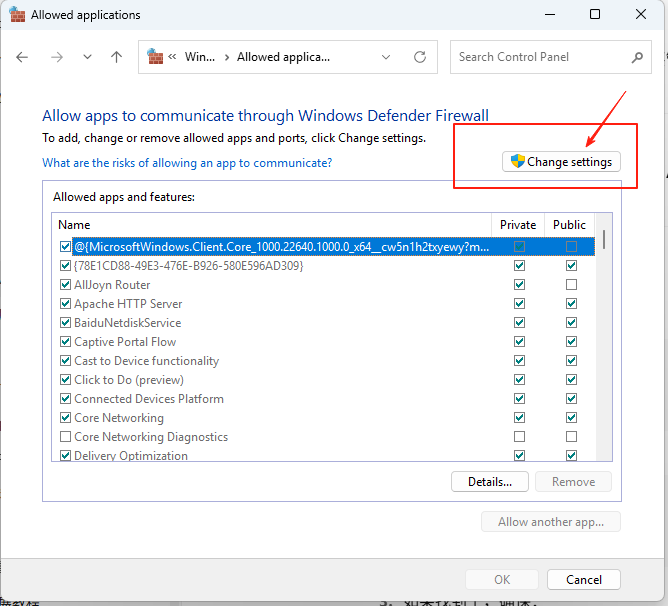Click the Remove button
This screenshot has width=668, height=606.
point(573,482)
